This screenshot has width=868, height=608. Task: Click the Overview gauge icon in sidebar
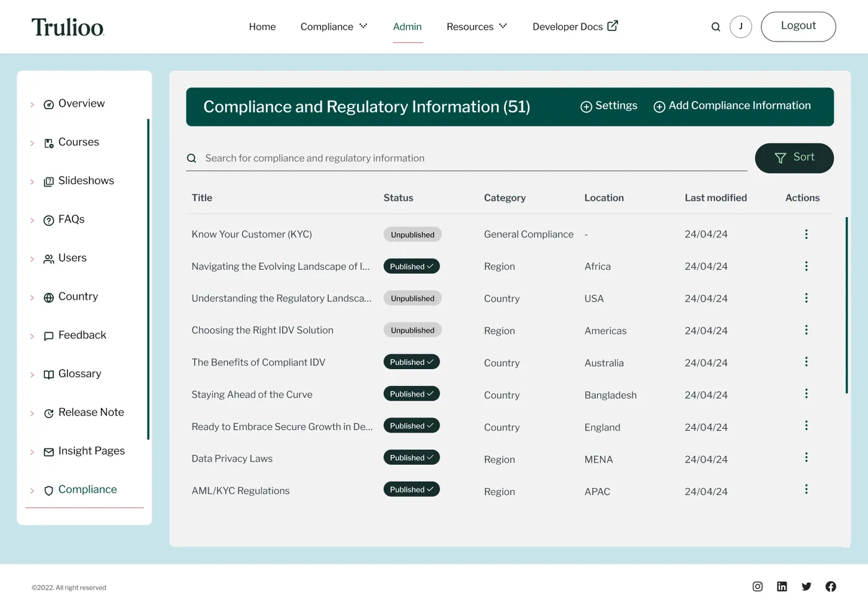pos(48,104)
